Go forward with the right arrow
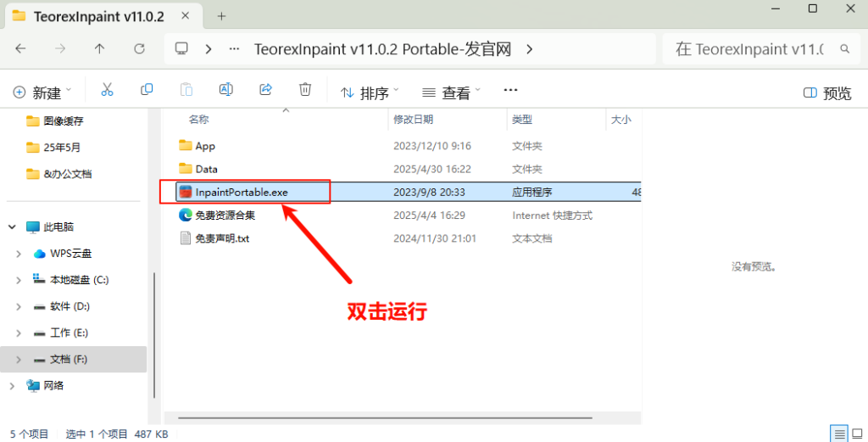Screen dimensions: 868x442 (60, 48)
